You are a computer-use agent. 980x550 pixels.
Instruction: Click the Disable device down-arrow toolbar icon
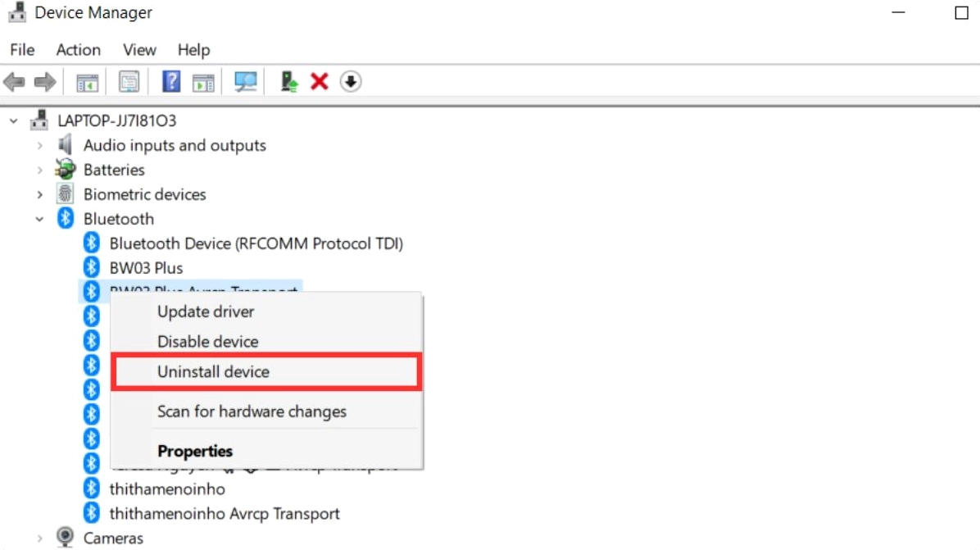[350, 81]
